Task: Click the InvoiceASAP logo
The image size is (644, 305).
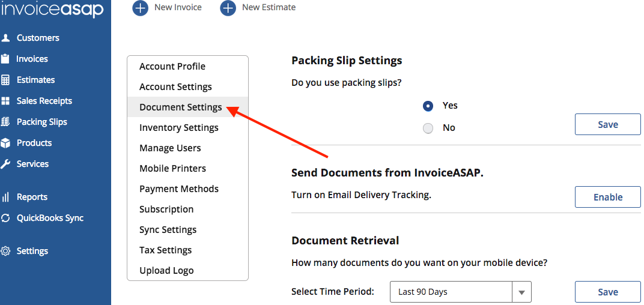Action: pos(52,10)
